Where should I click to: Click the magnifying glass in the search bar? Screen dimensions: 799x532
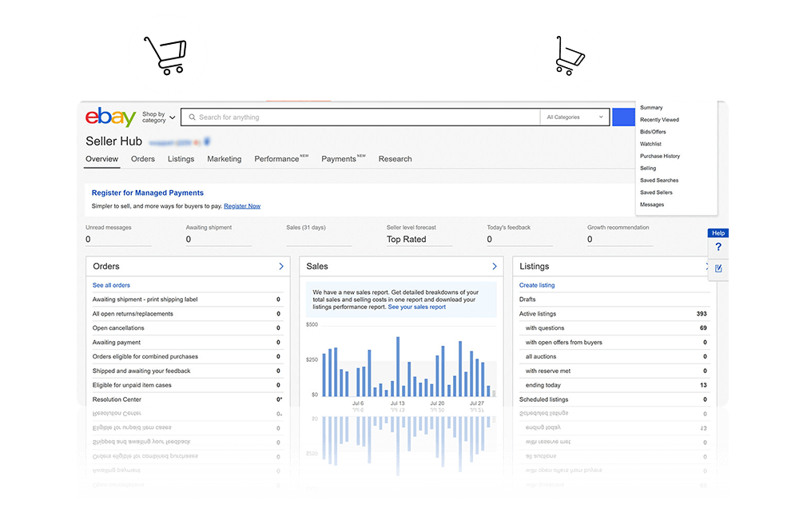[192, 117]
